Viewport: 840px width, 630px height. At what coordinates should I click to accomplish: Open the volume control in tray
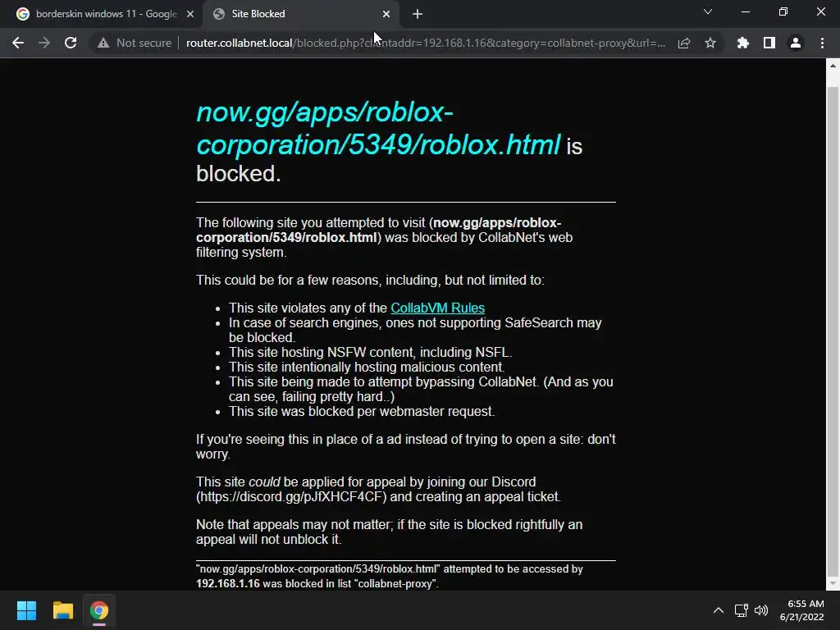(x=761, y=610)
